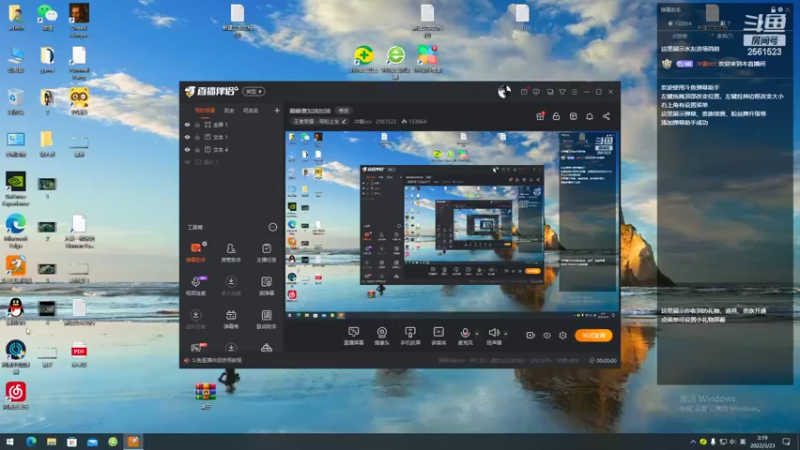Open the video co-stream microphone tool
Screen dimensions: 800x450
(196, 286)
